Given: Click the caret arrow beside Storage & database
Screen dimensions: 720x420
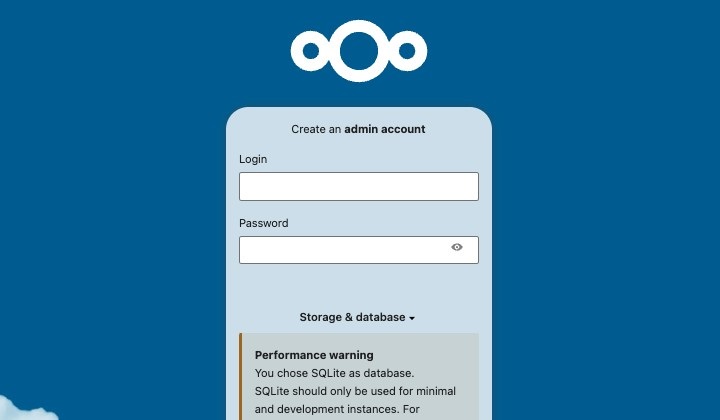Looking at the screenshot, I should pos(412,318).
